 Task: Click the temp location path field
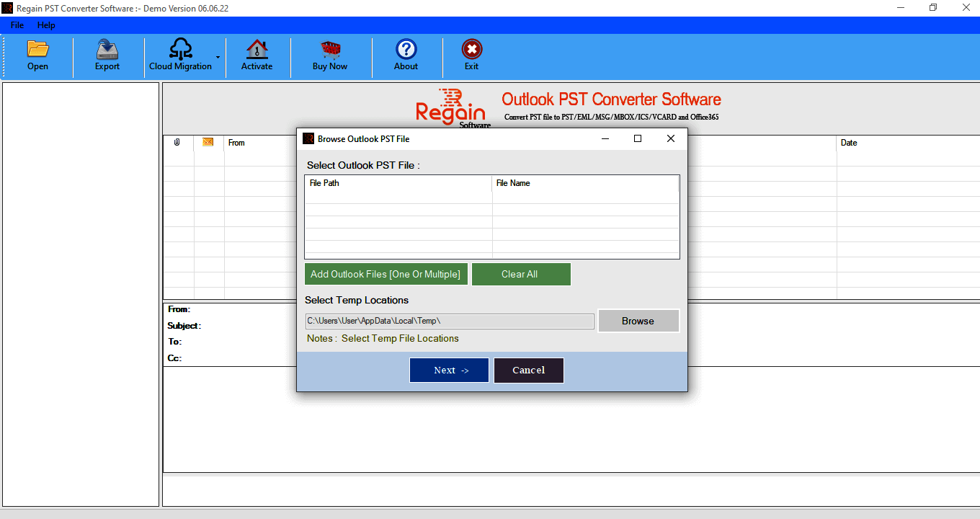(450, 321)
